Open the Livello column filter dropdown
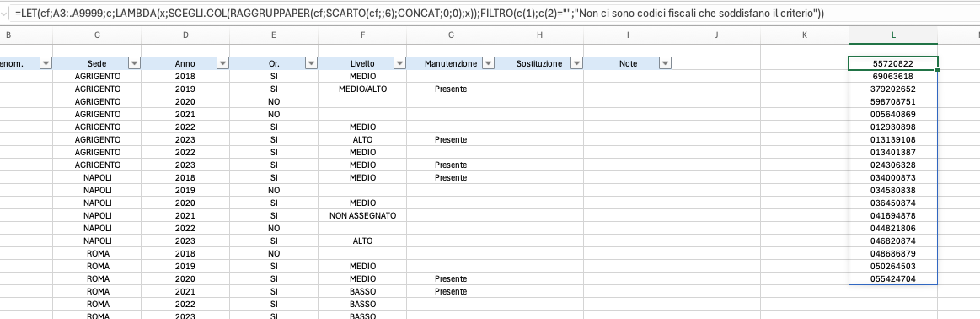The height and width of the screenshot is (319, 980). 400,63
